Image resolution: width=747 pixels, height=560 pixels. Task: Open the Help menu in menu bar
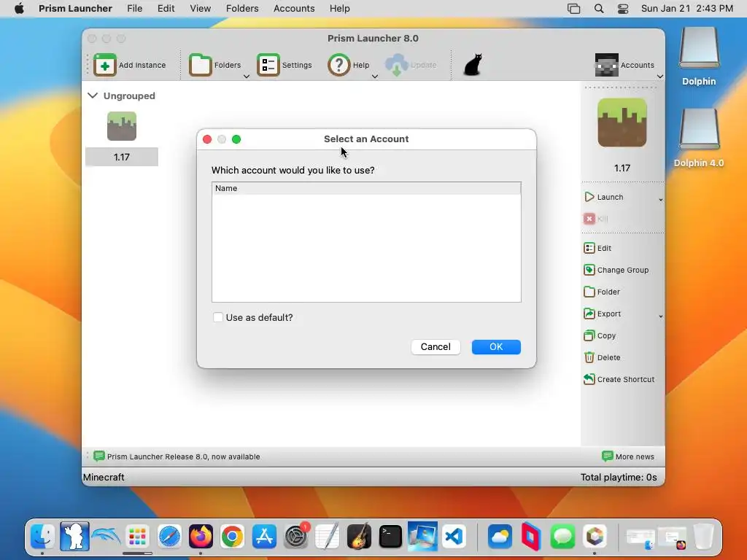(340, 9)
